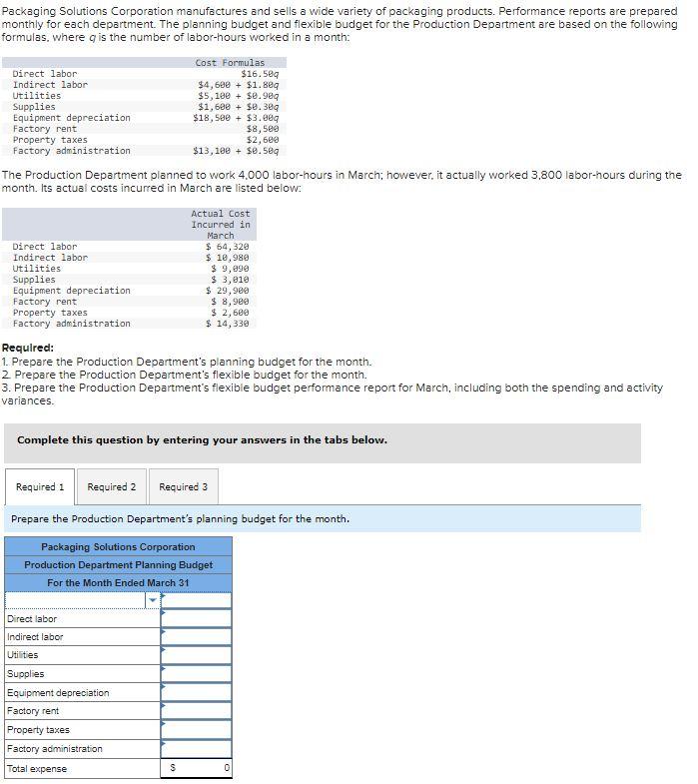
Task: Click the '$ 9,090' actual cost value
Action: [230, 269]
